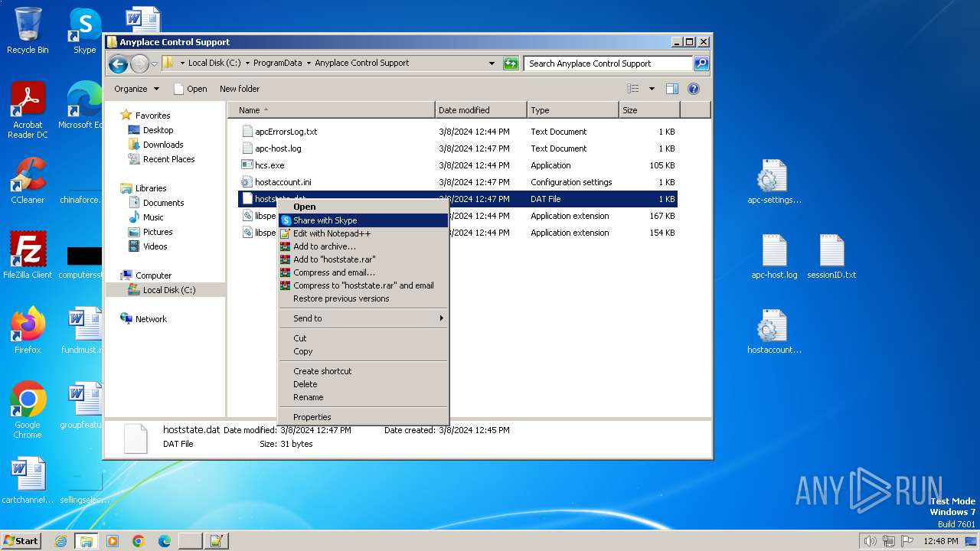The width and height of the screenshot is (980, 551).
Task: Choose Copy from context menu
Action: 363,351
